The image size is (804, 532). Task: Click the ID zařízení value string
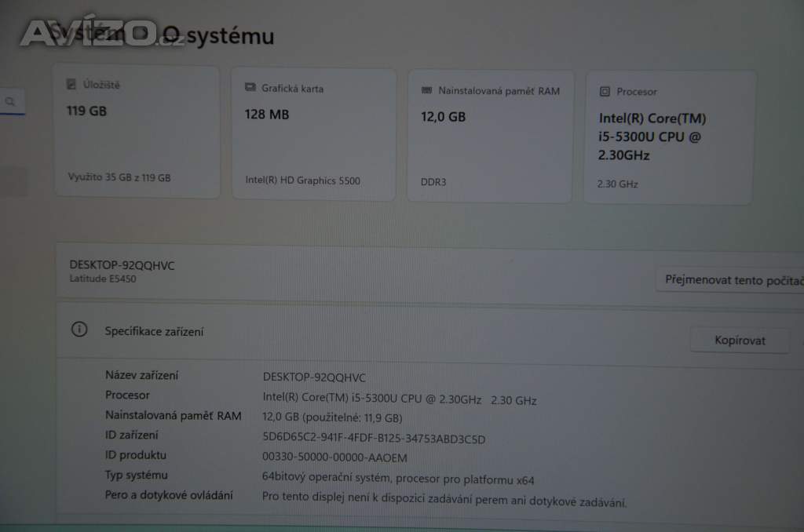click(x=374, y=438)
